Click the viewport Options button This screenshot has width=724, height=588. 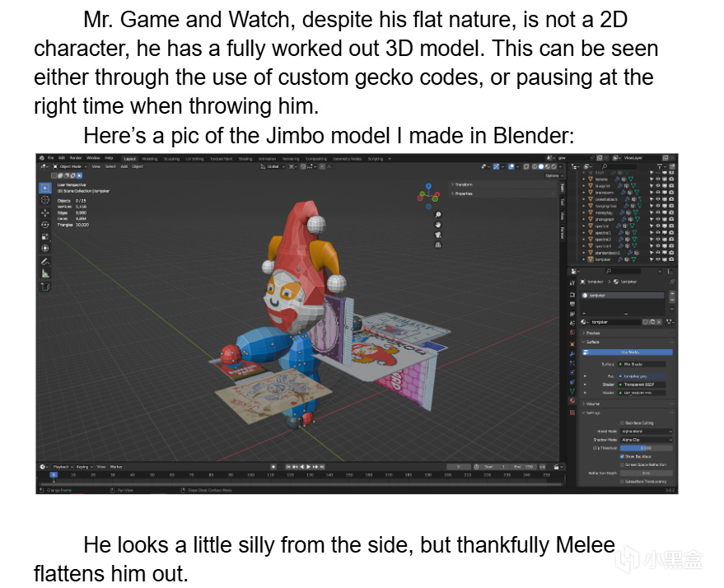[x=552, y=175]
